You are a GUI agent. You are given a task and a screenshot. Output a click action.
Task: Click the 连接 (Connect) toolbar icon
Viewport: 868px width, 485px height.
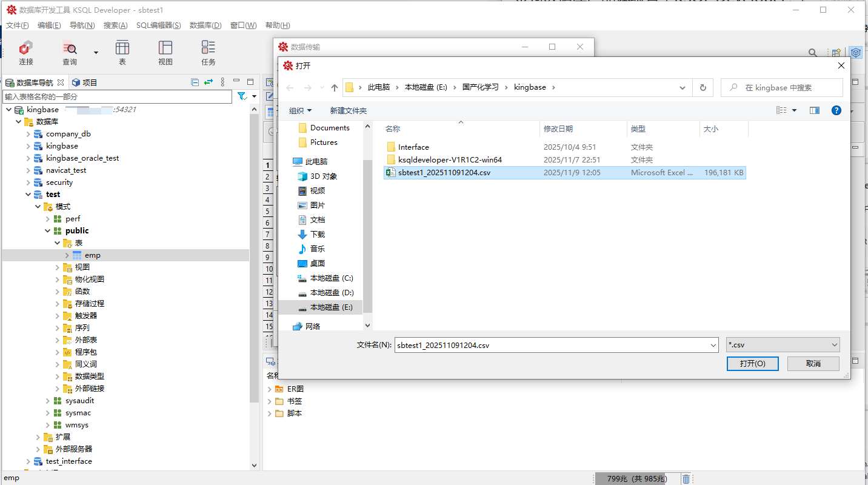coord(25,52)
